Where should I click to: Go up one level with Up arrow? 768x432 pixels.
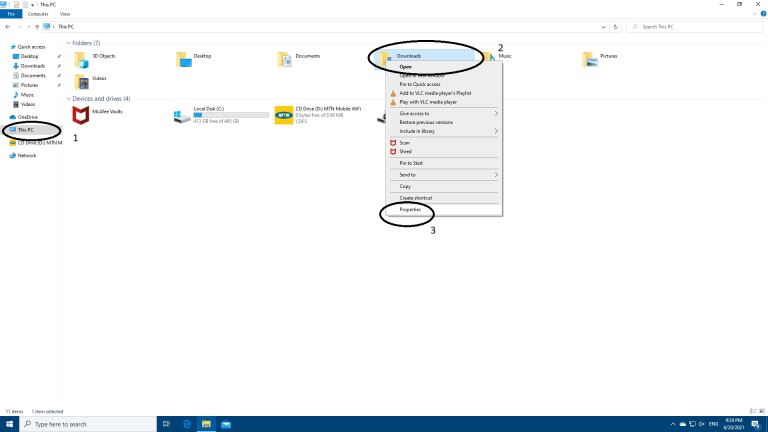pyautogui.click(x=37, y=27)
